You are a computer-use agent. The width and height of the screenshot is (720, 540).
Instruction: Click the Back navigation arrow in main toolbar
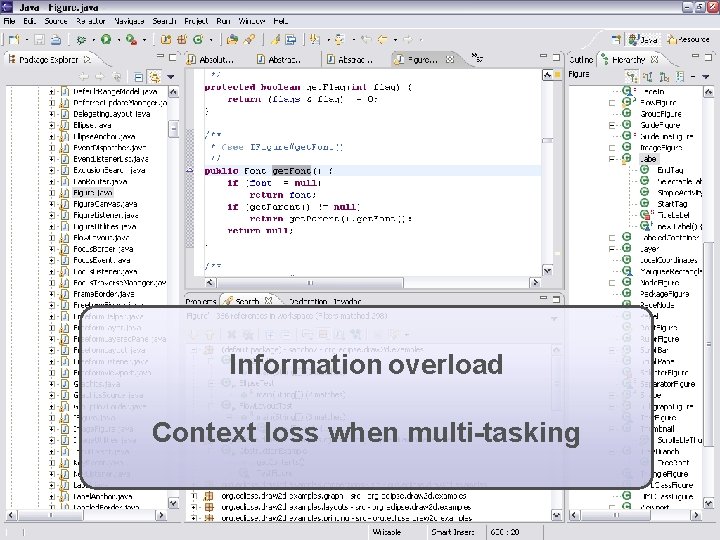pyautogui.click(x=382, y=40)
